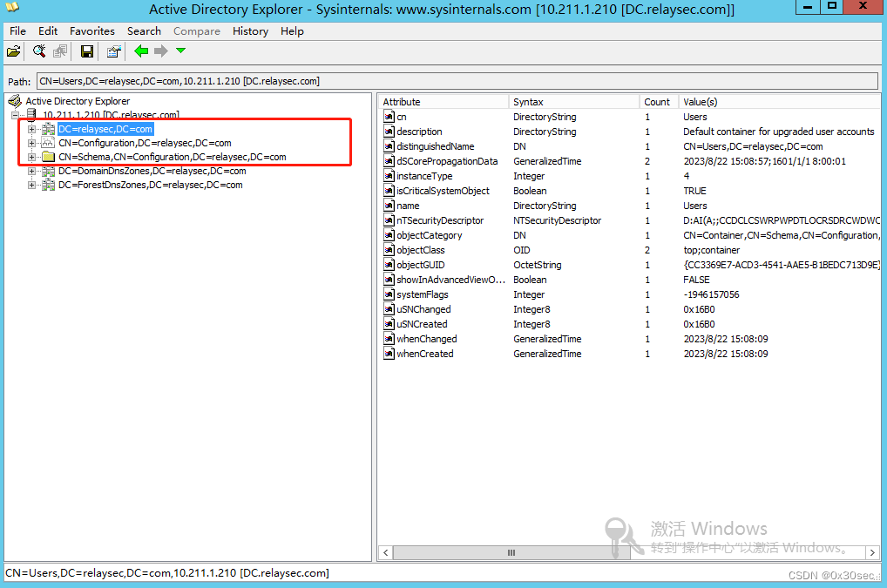Click the Configuration node icon in tree
The height and width of the screenshot is (588, 887).
pos(48,143)
